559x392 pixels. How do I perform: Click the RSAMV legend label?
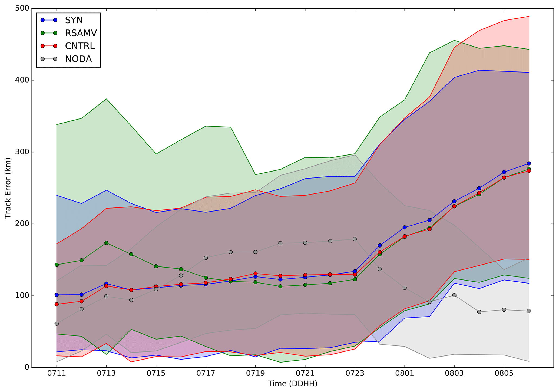pyautogui.click(x=81, y=33)
